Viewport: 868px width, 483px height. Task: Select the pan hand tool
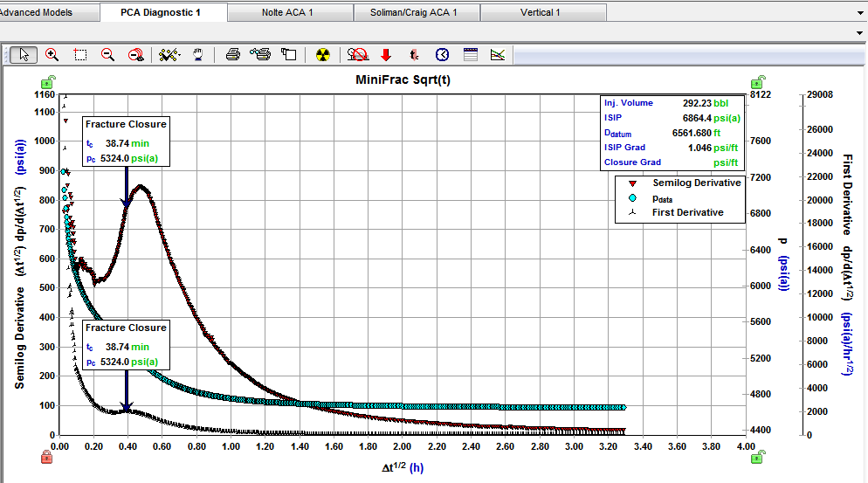click(x=199, y=54)
